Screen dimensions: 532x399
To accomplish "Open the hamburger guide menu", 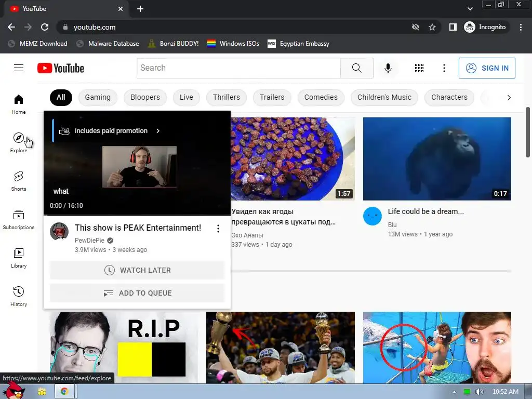I will pos(19,68).
